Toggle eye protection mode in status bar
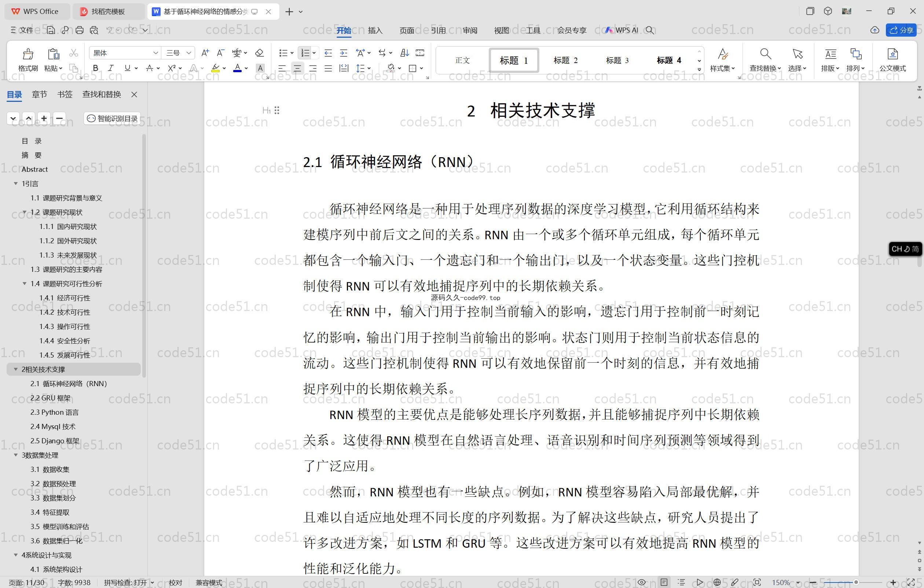Screen dimensions: 924x588 click(x=642, y=582)
